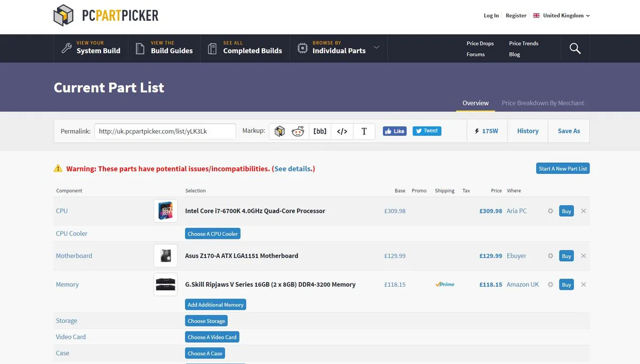The width and height of the screenshot is (640, 364).
Task: View the incompatibility warning icon
Action: (x=58, y=168)
